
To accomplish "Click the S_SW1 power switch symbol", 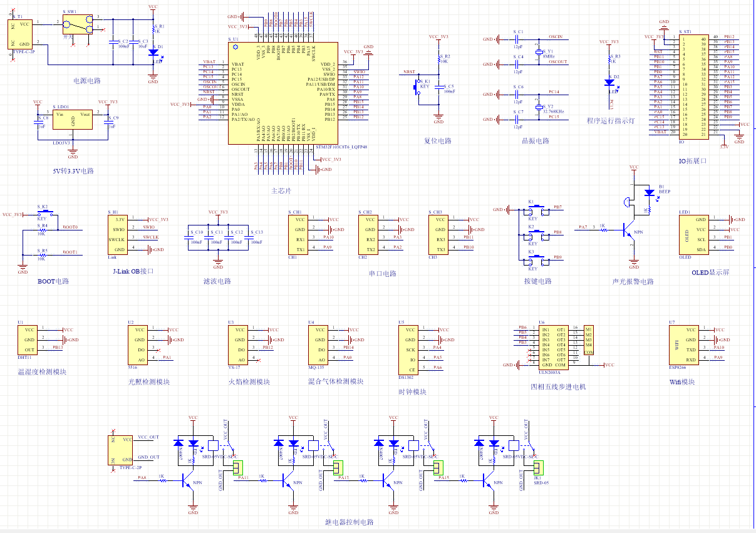I will click(79, 24).
